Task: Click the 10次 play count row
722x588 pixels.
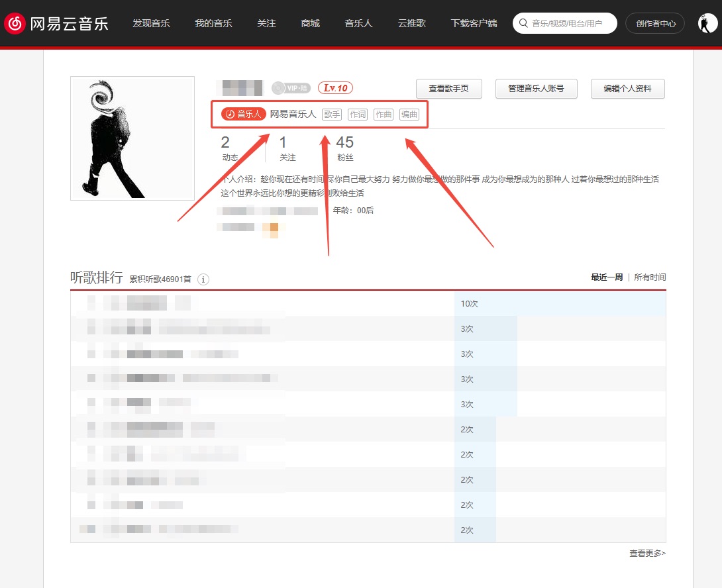Action: (x=368, y=303)
